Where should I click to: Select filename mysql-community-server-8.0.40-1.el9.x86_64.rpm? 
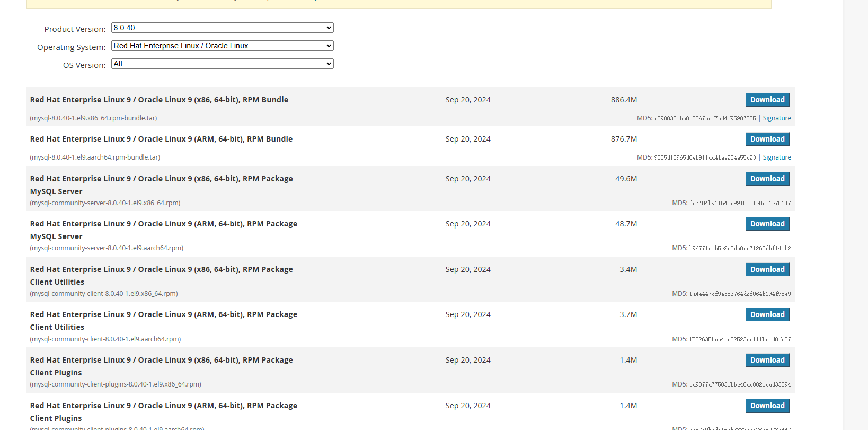click(x=105, y=203)
